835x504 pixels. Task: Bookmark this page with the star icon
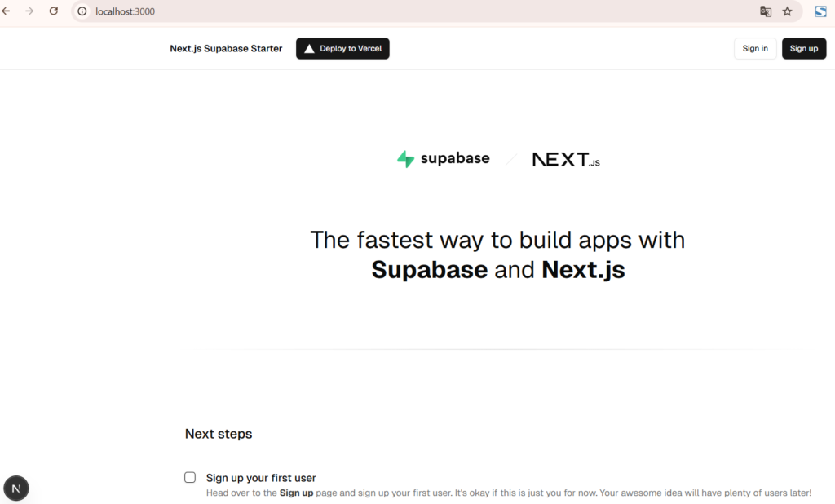pos(787,11)
